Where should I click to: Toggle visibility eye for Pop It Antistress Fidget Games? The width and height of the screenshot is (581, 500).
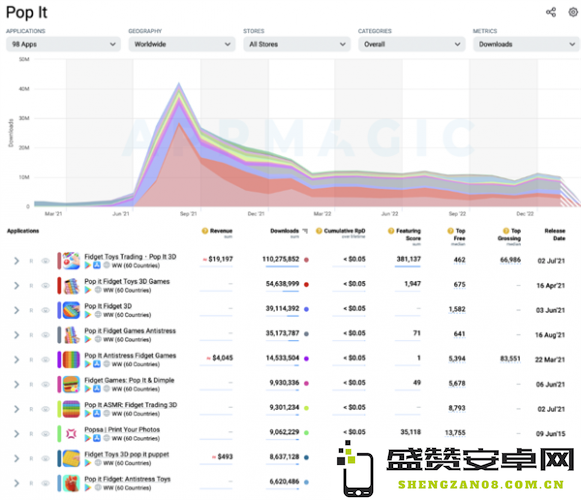click(x=45, y=360)
